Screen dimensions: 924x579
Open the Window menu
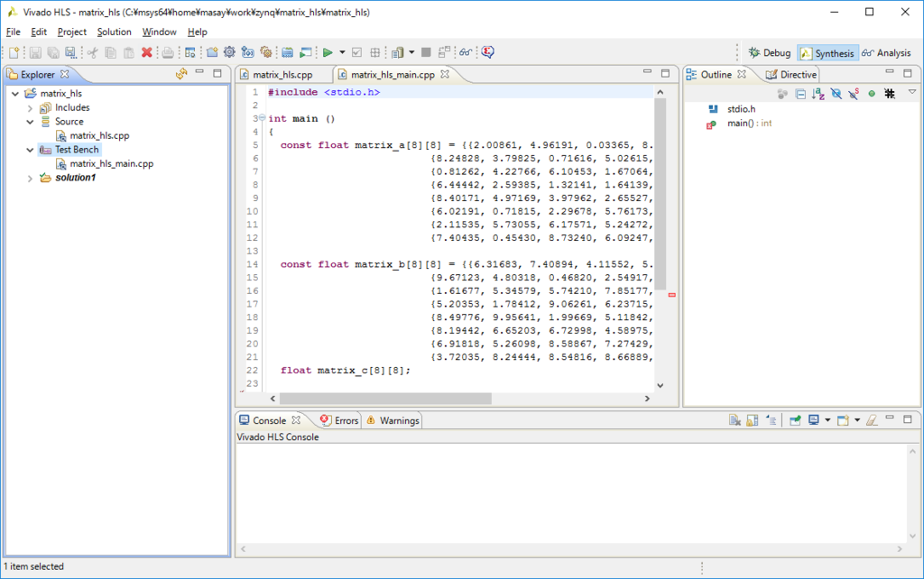click(x=159, y=32)
